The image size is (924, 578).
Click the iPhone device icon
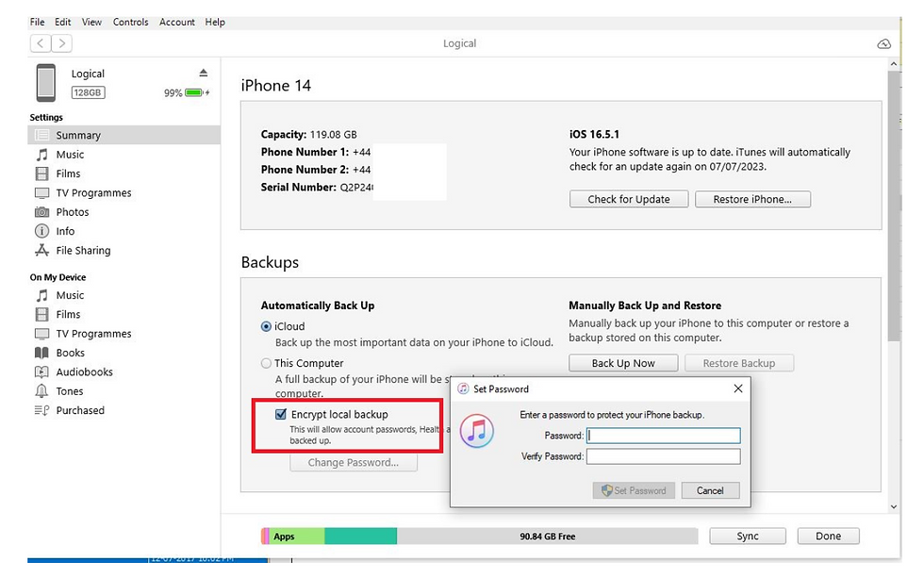[x=46, y=82]
